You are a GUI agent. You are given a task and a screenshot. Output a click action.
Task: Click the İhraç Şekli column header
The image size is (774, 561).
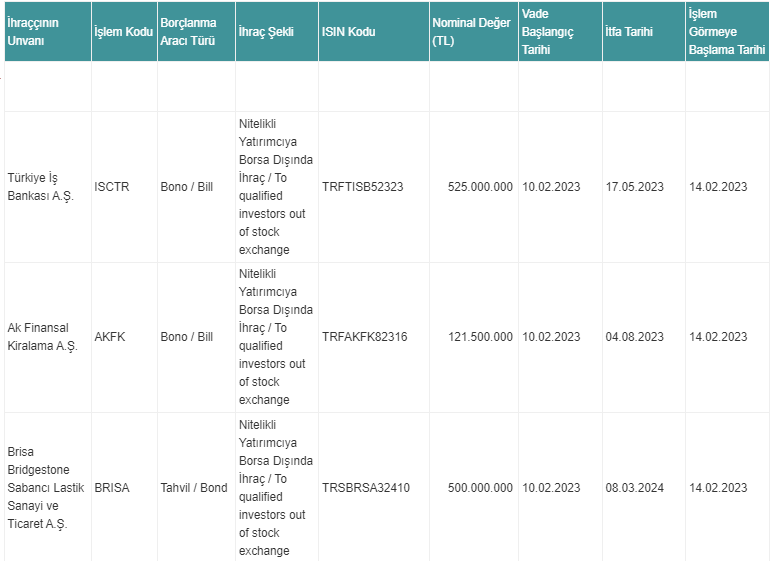[277, 32]
